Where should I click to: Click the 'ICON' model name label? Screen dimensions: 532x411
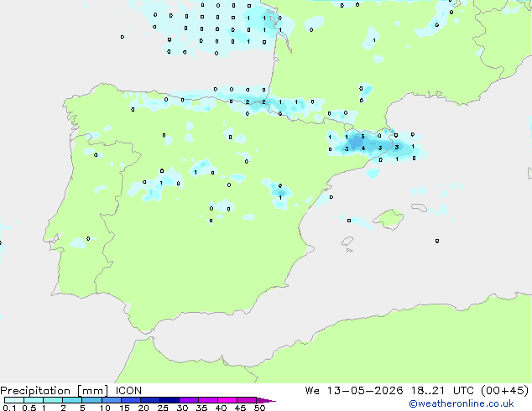coord(128,391)
